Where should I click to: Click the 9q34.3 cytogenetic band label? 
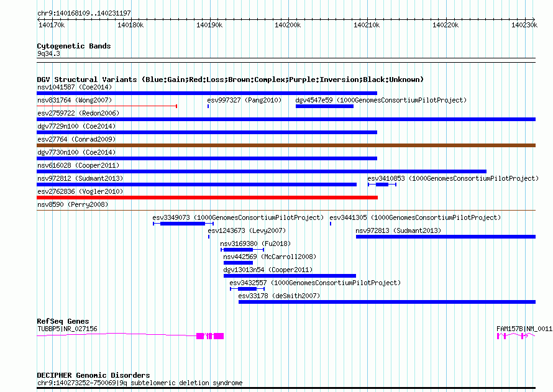[x=48, y=53]
